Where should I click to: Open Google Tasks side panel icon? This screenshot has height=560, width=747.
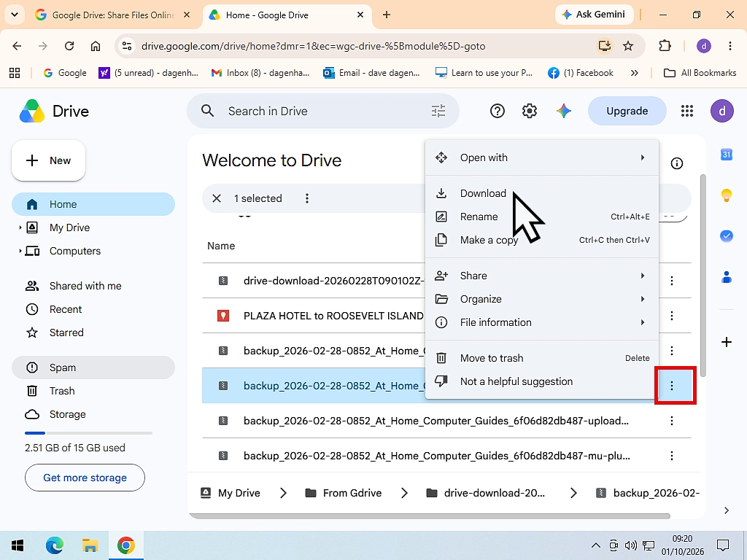(x=726, y=236)
